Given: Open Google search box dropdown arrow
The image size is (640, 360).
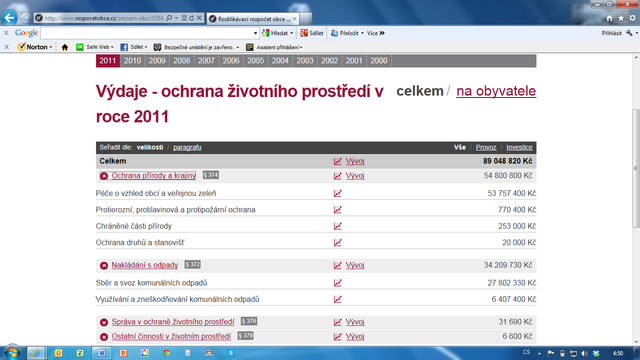Looking at the screenshot, I should pyautogui.click(x=256, y=33).
